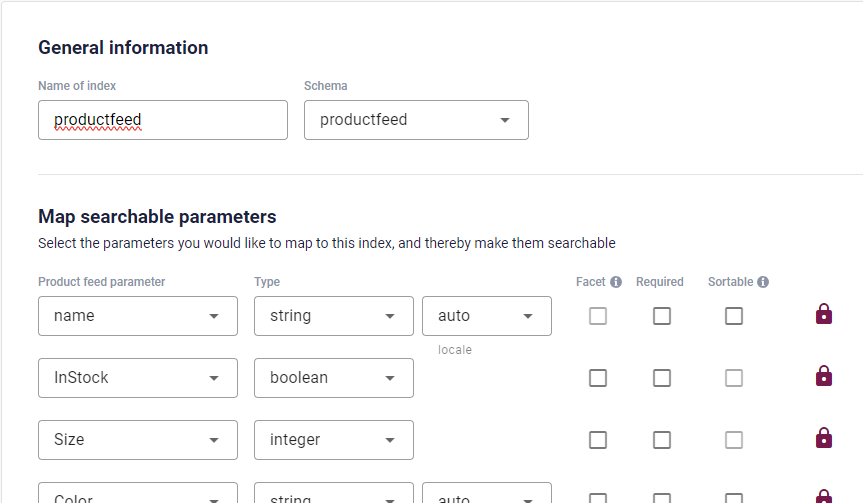The image size is (863, 503).
Task: Click the Sortable info icon
Action: (x=763, y=282)
